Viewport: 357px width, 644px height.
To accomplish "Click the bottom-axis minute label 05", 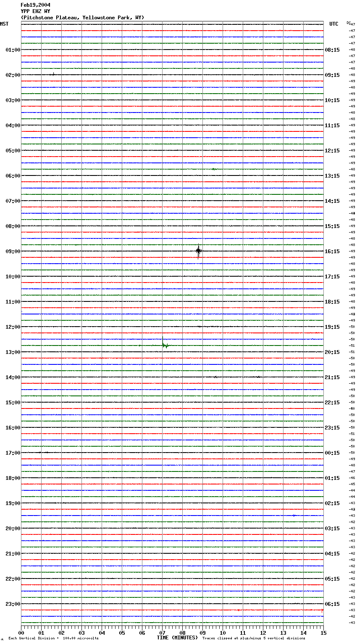I will point(122,633).
